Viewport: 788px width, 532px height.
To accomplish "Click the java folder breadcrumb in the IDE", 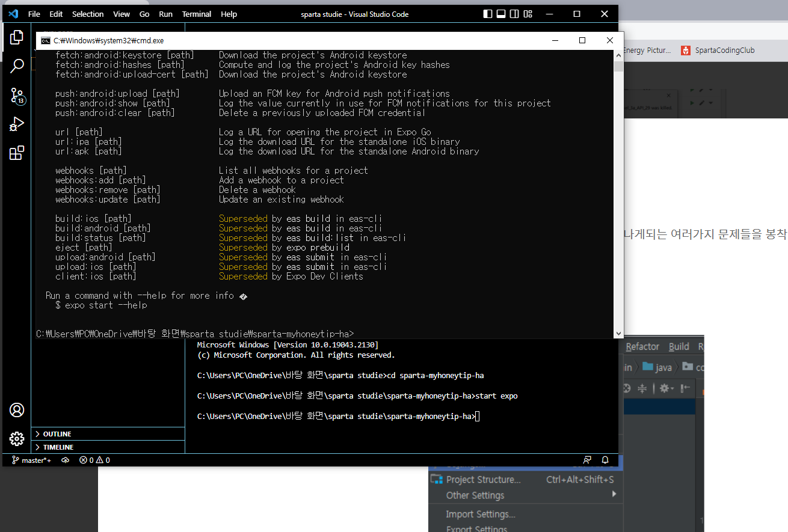I will point(657,367).
